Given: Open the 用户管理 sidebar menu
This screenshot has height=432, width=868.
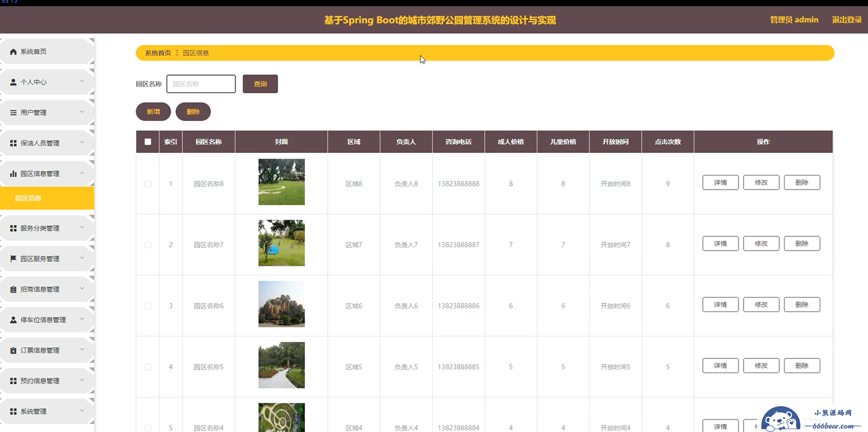Looking at the screenshot, I should tap(47, 112).
